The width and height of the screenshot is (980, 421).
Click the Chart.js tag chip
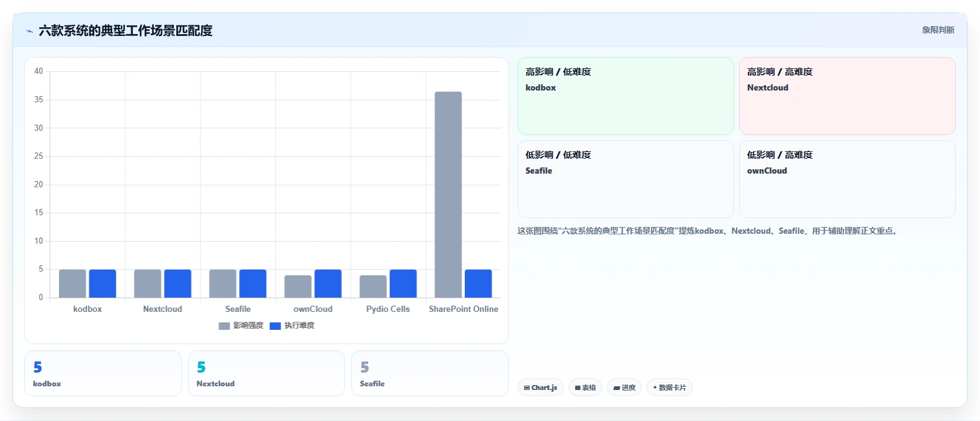(x=541, y=388)
